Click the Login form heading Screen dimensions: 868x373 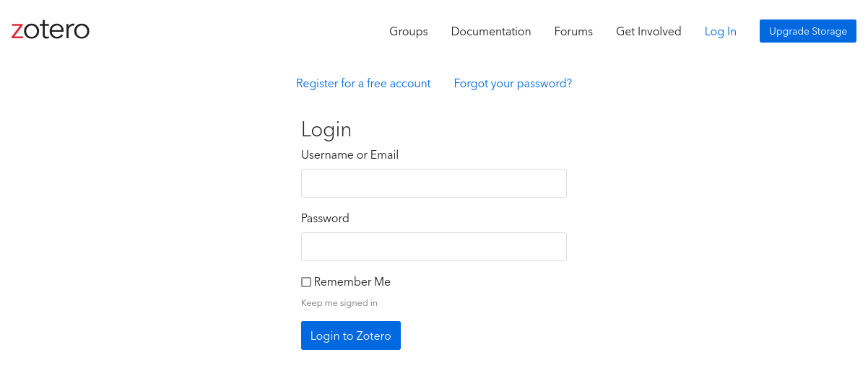point(326,130)
